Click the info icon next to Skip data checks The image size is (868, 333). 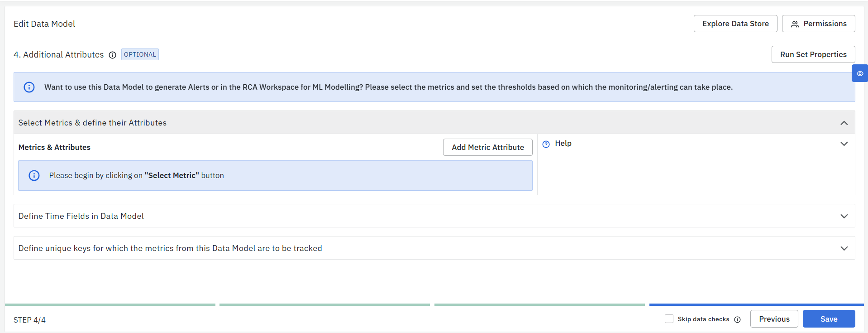click(x=737, y=319)
